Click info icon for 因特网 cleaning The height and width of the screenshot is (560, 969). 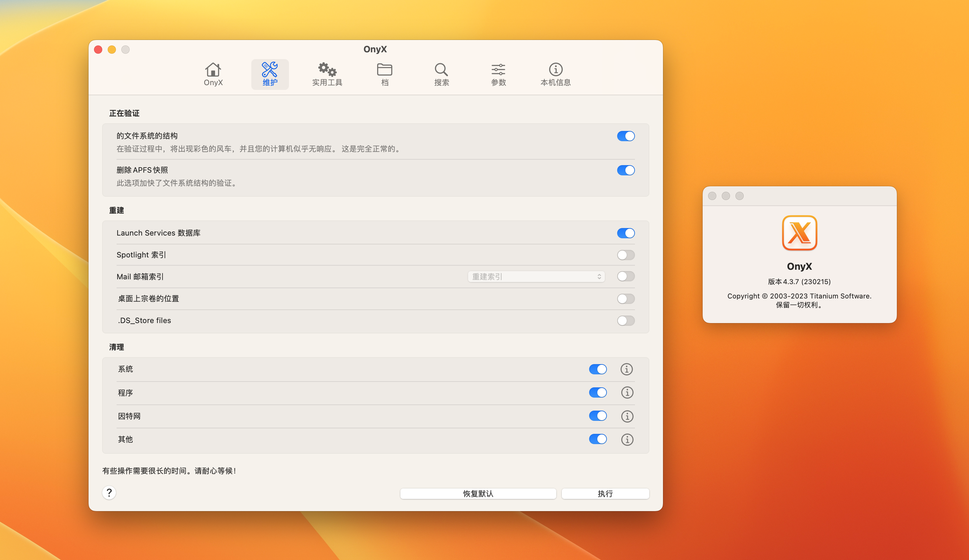pyautogui.click(x=627, y=416)
